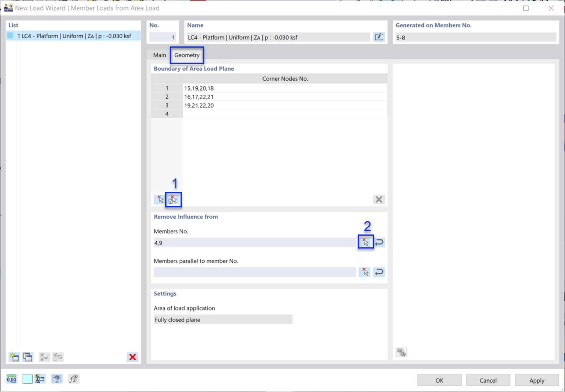This screenshot has height=392, width=565.
Task: Delete wizard entry with red X icon
Action: pyautogui.click(x=132, y=357)
